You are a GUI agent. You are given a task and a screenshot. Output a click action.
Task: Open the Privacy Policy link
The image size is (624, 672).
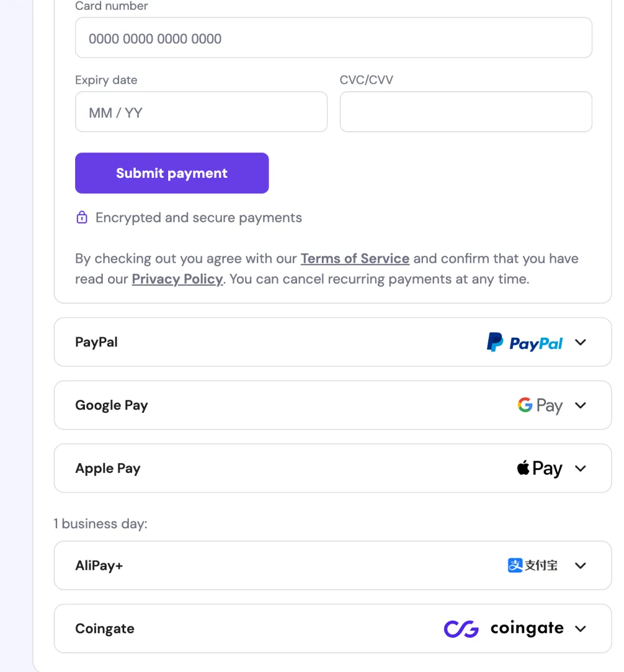177,279
